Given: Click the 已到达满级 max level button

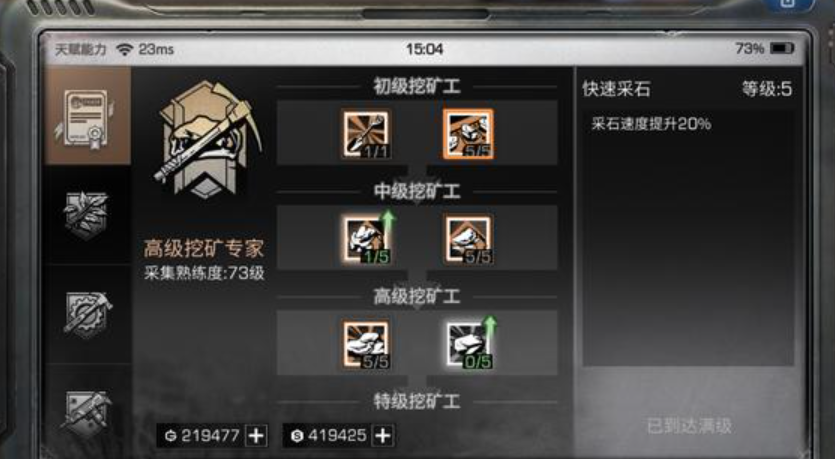Looking at the screenshot, I should tap(689, 426).
